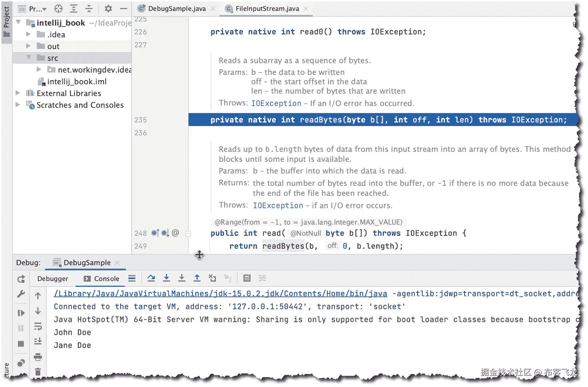This screenshot has height=387, width=588.
Task: Open Project panel settings gear
Action: click(x=108, y=9)
